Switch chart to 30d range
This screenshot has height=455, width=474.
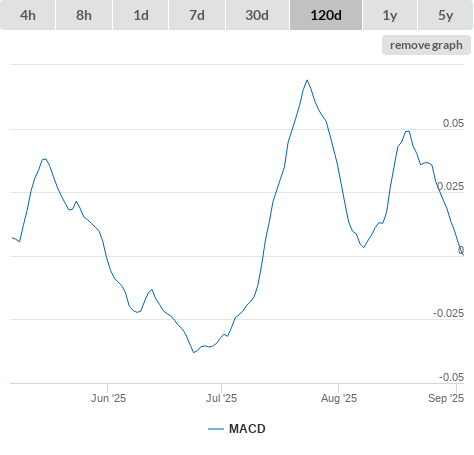pos(257,15)
